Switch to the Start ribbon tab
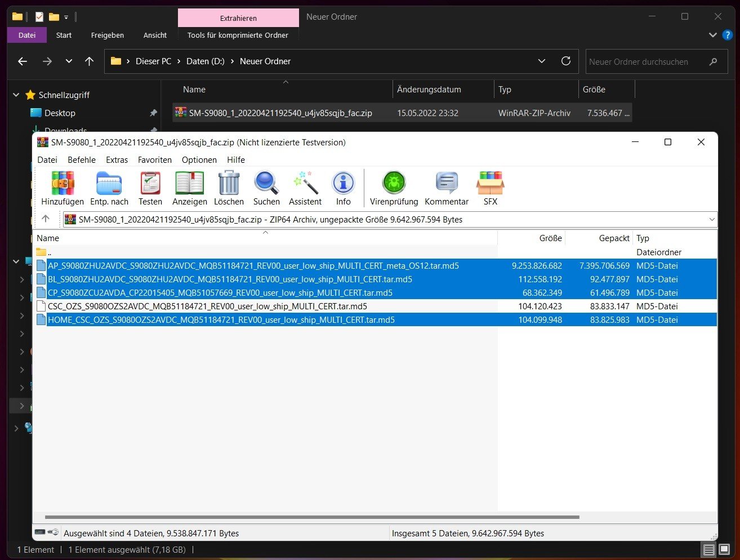Image resolution: width=740 pixels, height=560 pixels. pyautogui.click(x=64, y=35)
